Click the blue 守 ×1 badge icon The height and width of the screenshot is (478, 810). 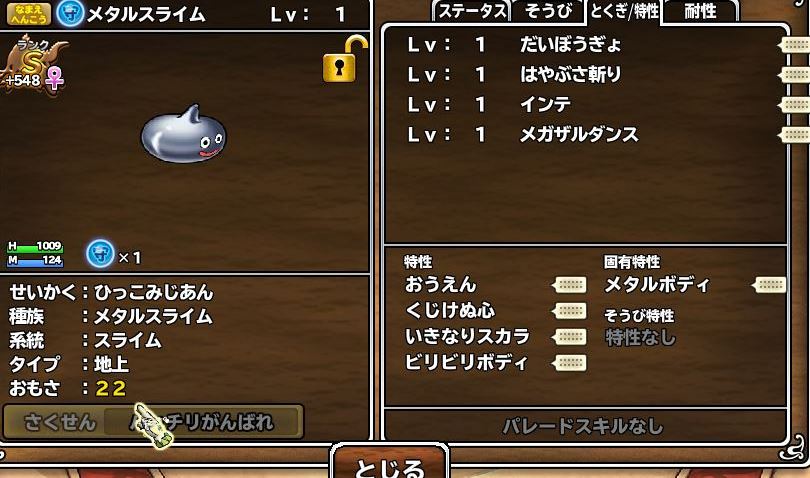[x=100, y=254]
